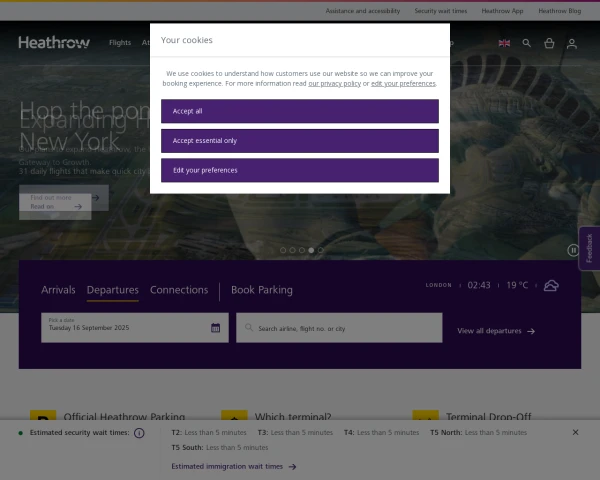Follow edit your preferences text link
This screenshot has height=480, width=600.
click(403, 83)
